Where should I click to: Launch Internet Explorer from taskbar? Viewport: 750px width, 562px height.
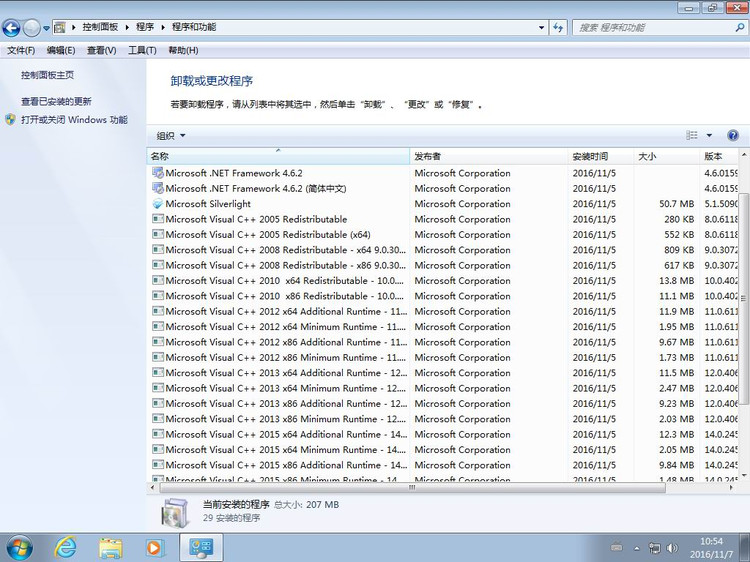click(x=66, y=547)
